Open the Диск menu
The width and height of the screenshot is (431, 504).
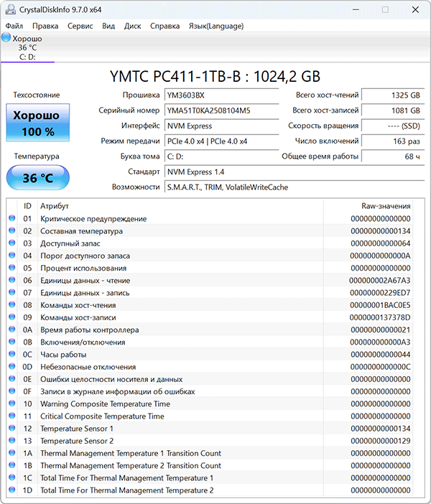[132, 26]
